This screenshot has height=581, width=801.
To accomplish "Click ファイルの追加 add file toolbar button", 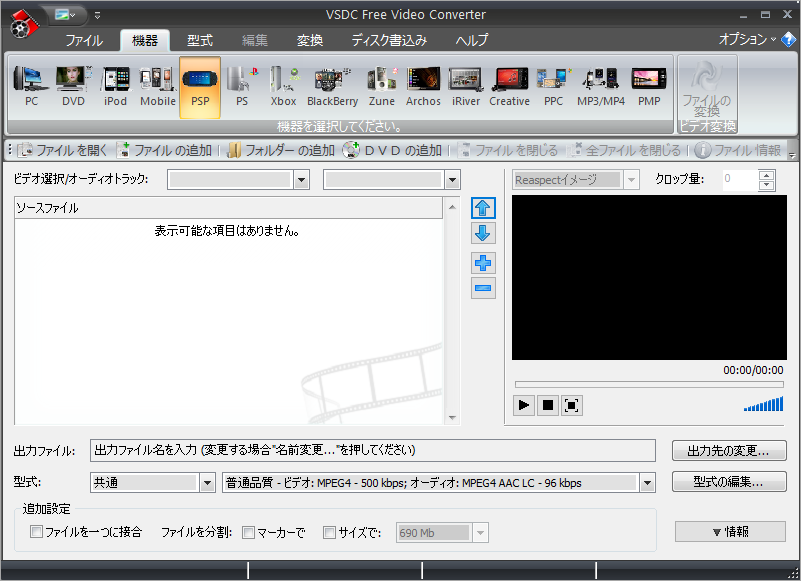I will pyautogui.click(x=163, y=150).
